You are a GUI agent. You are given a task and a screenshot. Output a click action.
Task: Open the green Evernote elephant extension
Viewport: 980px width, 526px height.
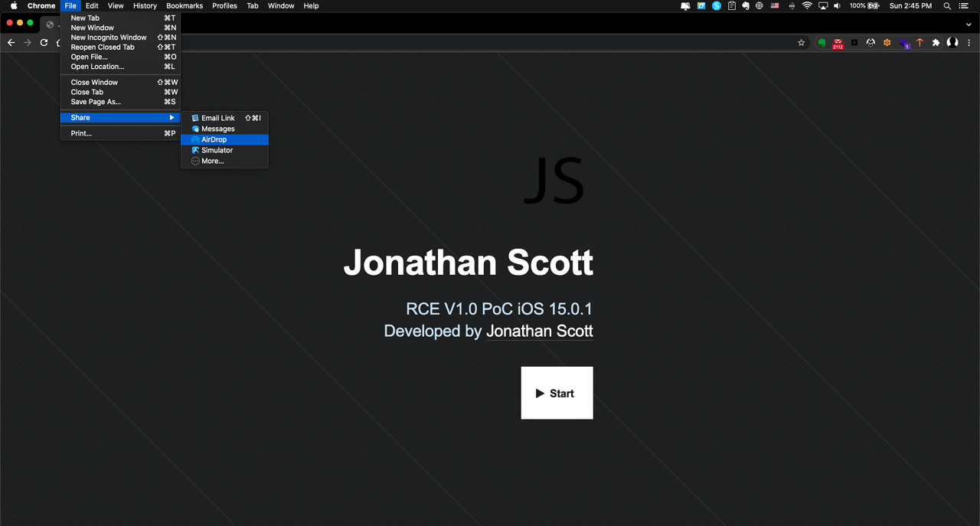[x=822, y=43]
